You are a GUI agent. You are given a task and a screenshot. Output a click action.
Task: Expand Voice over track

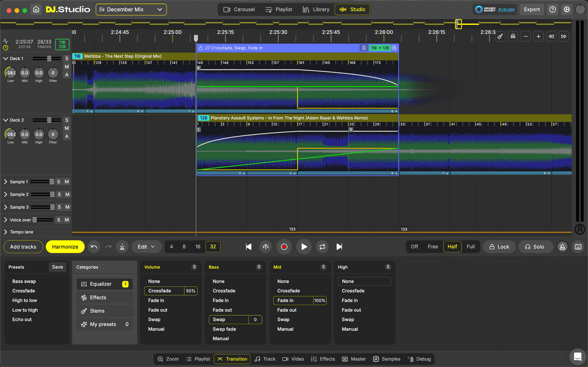(6, 220)
